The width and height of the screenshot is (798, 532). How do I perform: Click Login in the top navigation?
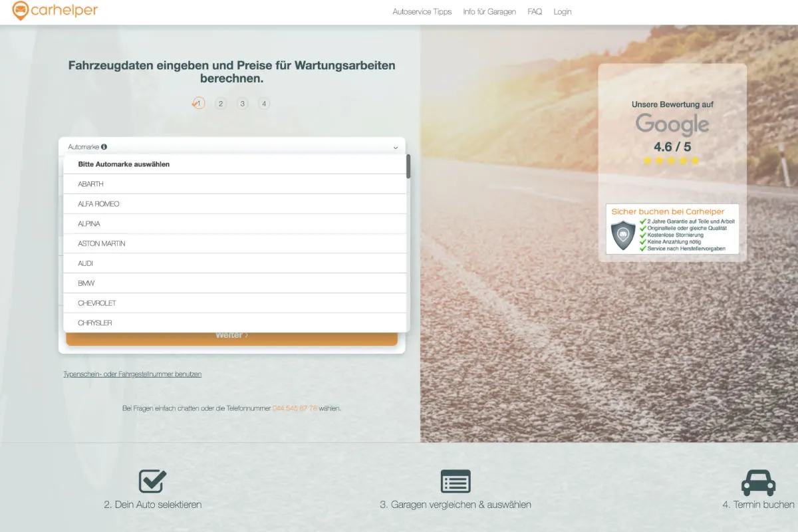tap(563, 12)
